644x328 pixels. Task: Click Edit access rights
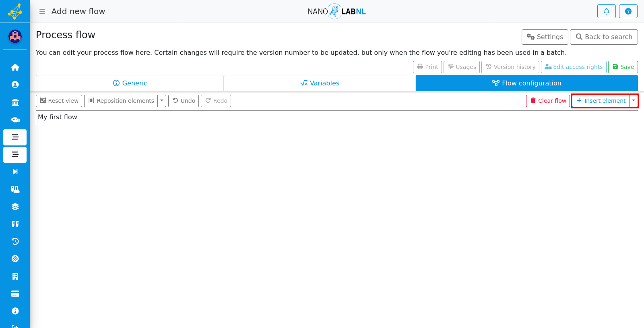tap(574, 67)
